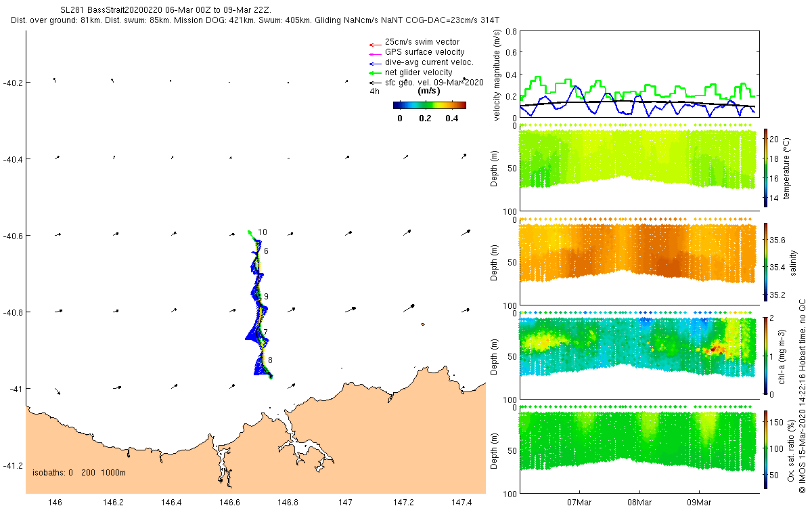Click latitude tick label -40.2

(14, 83)
